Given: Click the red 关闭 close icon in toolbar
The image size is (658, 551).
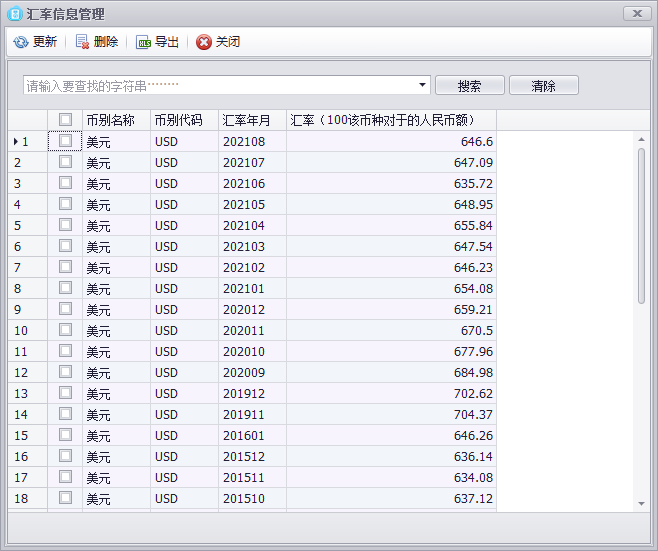Looking at the screenshot, I should (x=204, y=42).
